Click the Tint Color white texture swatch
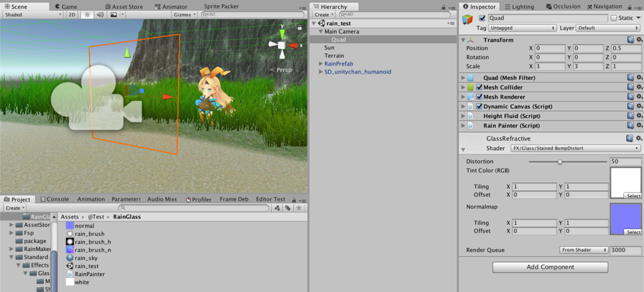 pyautogui.click(x=626, y=182)
